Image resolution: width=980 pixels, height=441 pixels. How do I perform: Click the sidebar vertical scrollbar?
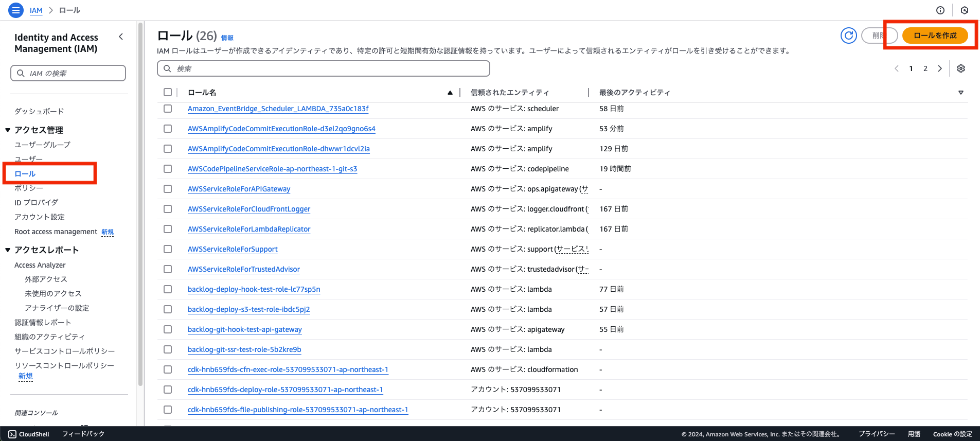140,206
